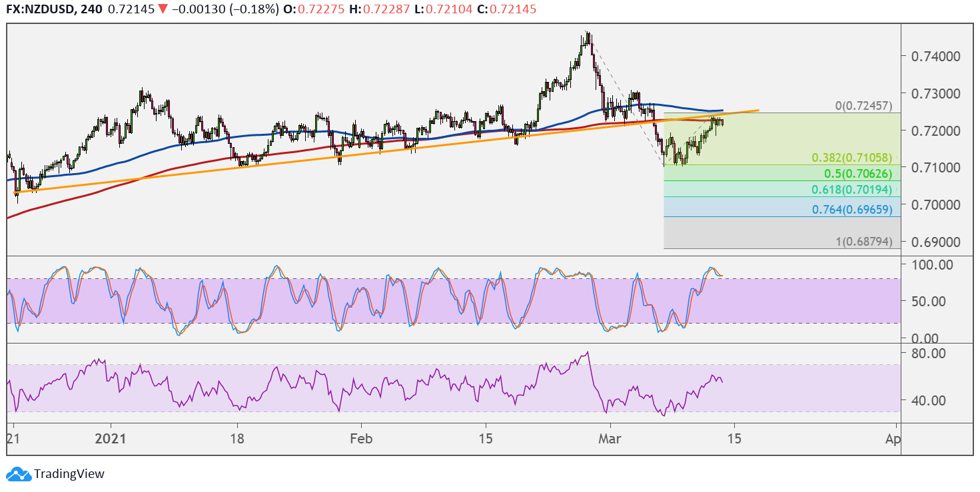
Task: Select the Fibonacci 0.382(0.71058) level label
Action: [851, 158]
